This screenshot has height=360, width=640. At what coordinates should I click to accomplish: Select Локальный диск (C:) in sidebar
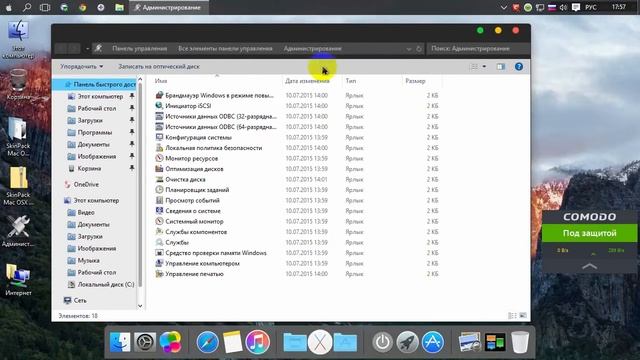point(101,284)
